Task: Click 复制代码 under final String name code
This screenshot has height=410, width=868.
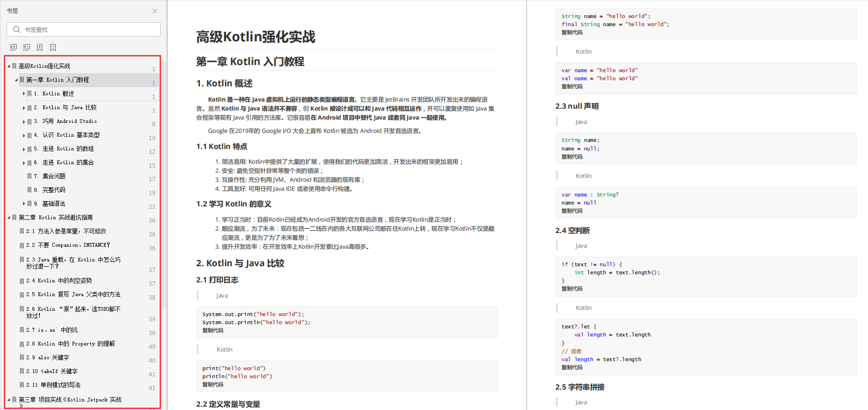Action: coord(572,33)
